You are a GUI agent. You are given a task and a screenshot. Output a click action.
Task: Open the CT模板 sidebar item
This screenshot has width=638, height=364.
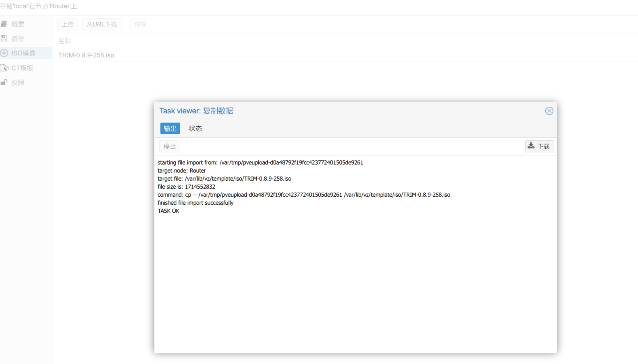click(x=22, y=68)
